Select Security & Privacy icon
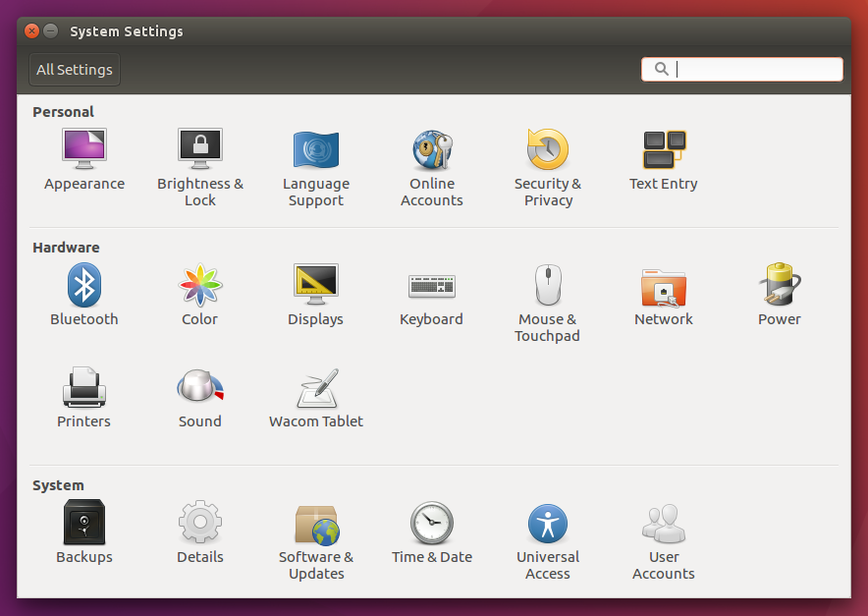The image size is (868, 616). click(x=548, y=150)
